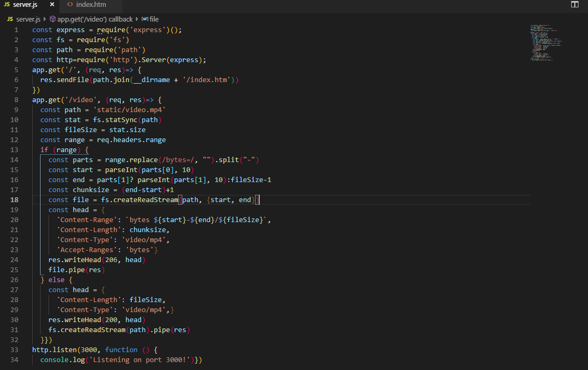Click the split editor icon at top right
The height and width of the screenshot is (370, 588).
[x=574, y=5]
